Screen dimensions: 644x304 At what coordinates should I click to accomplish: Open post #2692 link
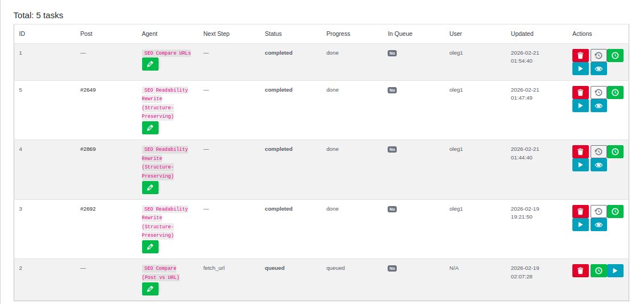coord(88,209)
